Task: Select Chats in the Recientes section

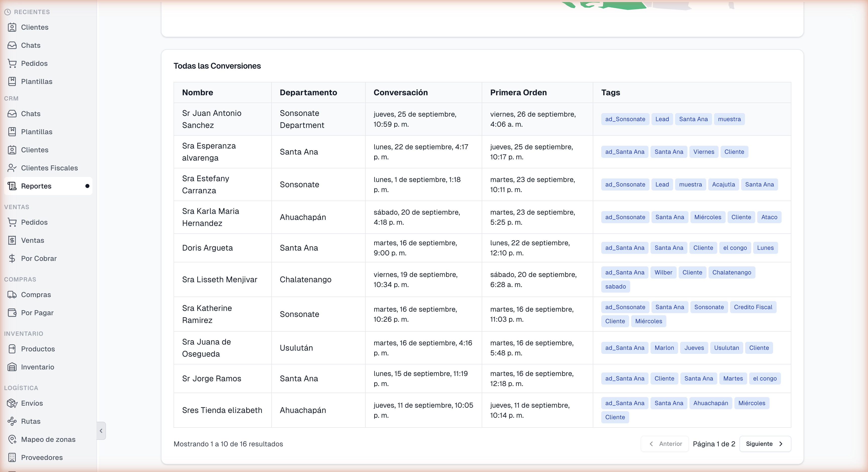Action: click(31, 45)
